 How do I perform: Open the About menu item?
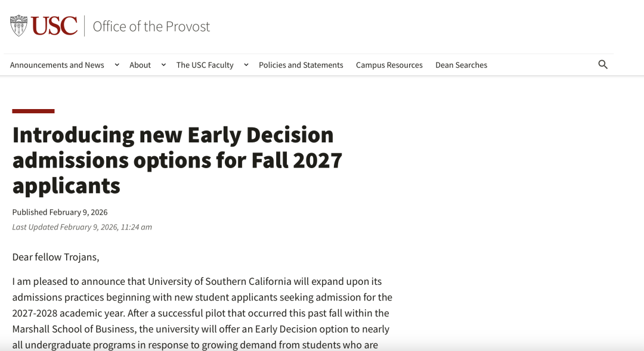140,65
